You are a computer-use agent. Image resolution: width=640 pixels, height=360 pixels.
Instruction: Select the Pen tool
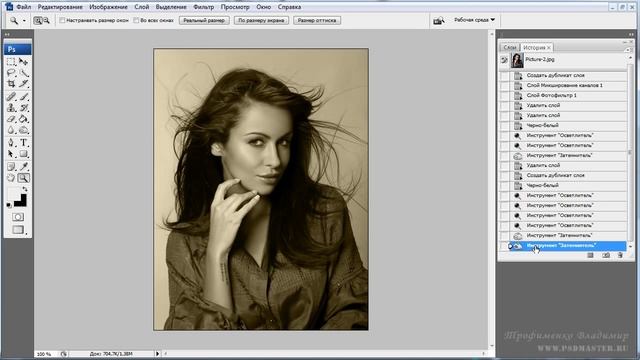11,143
